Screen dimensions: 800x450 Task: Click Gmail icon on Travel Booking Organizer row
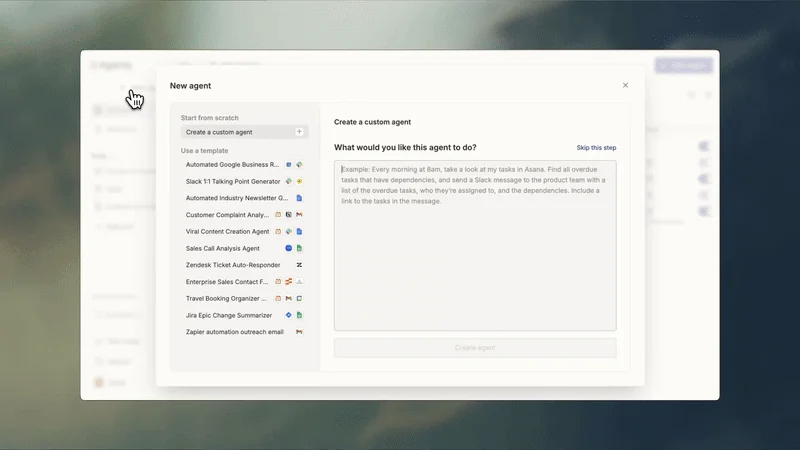click(x=288, y=298)
